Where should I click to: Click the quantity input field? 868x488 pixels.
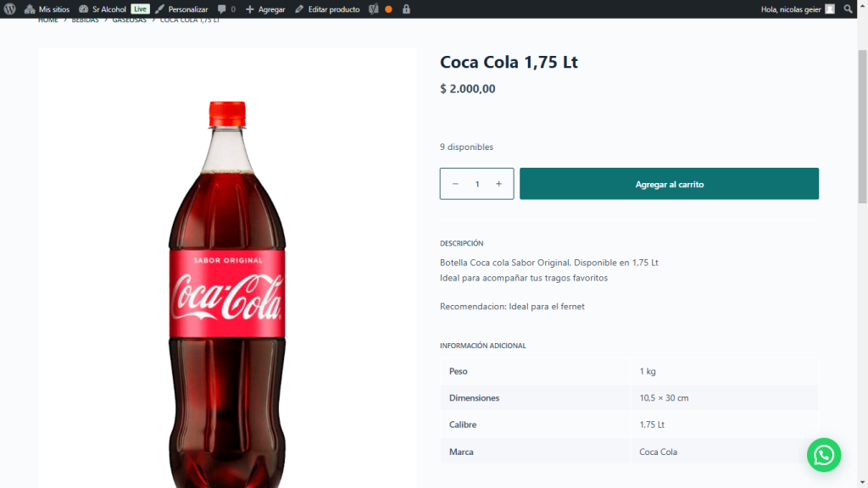[477, 184]
